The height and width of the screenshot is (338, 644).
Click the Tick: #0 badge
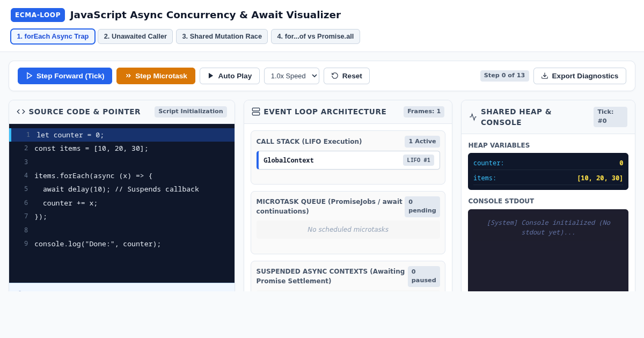[610, 117]
